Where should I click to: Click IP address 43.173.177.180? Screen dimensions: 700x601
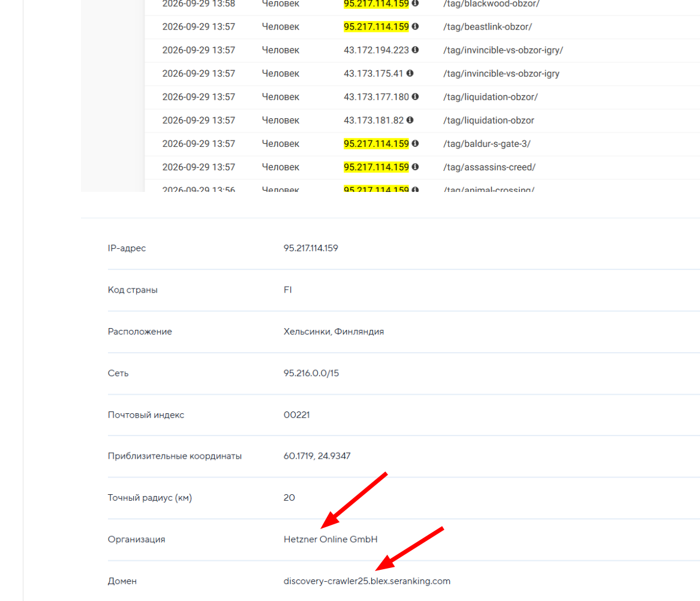376,97
